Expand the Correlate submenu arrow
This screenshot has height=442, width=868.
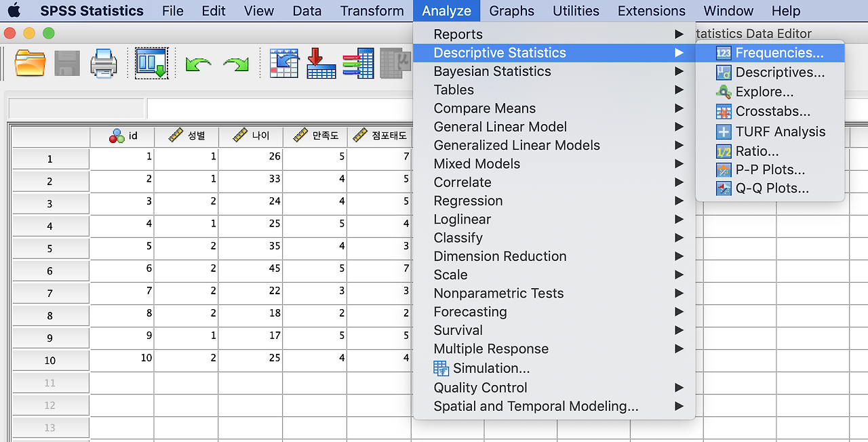click(x=679, y=182)
